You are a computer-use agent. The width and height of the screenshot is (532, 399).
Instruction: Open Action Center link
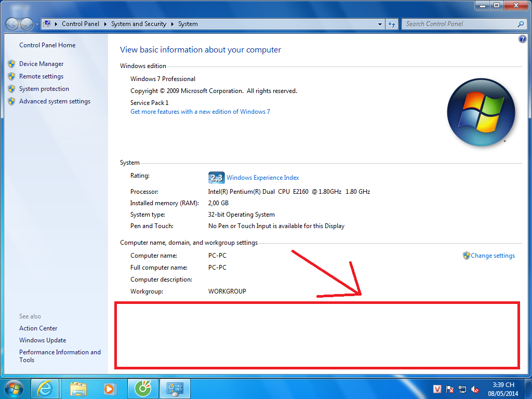[38, 328]
